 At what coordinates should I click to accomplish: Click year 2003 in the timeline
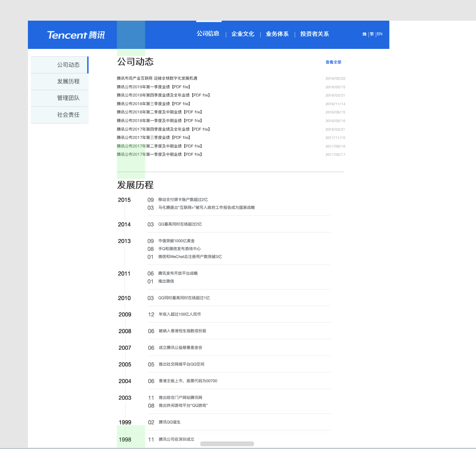click(x=125, y=398)
